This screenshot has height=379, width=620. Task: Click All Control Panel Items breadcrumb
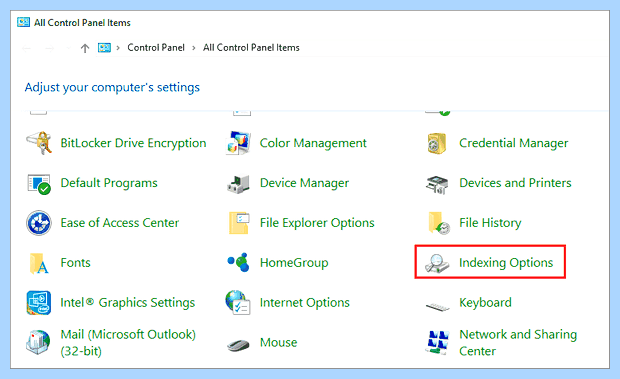tap(251, 48)
